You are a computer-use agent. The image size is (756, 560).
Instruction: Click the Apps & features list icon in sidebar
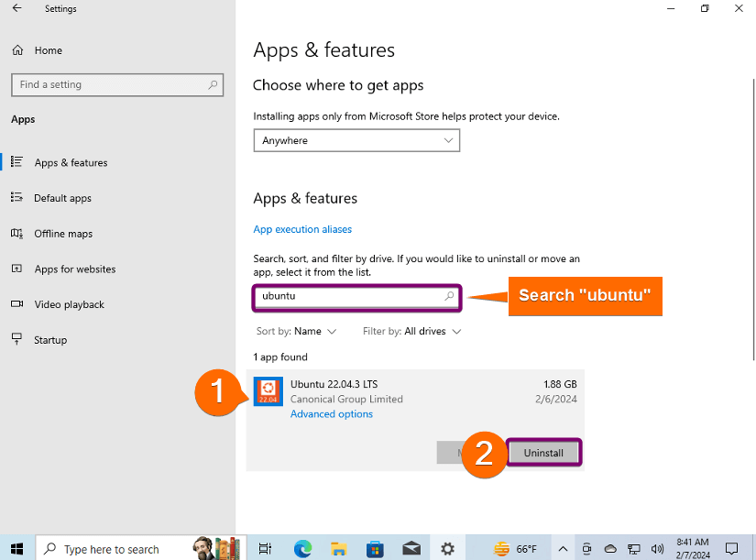tap(16, 161)
